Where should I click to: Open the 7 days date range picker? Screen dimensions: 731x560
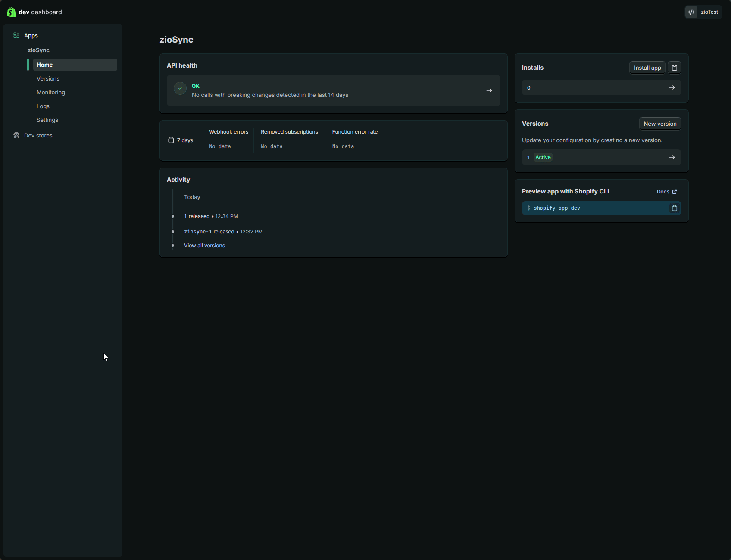pos(181,140)
